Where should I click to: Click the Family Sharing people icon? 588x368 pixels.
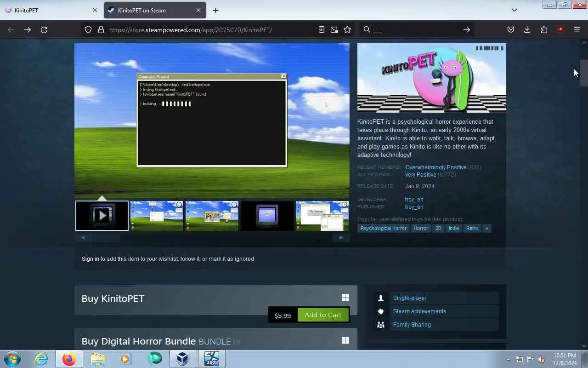(x=381, y=325)
